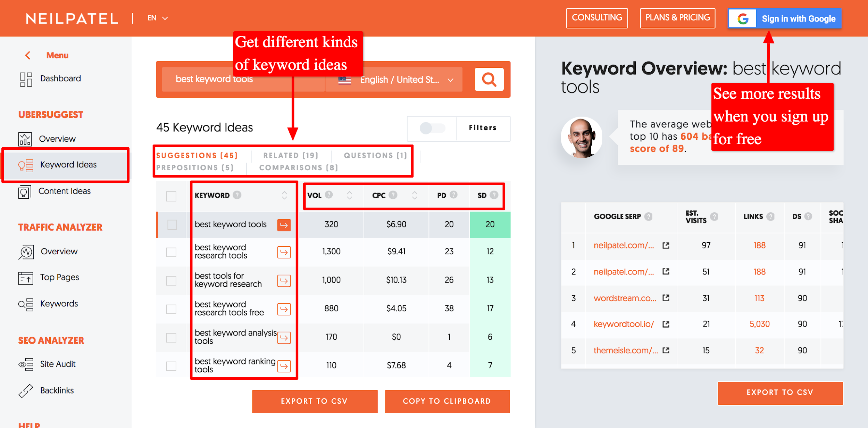Open Dashboard in the sidebar menu

point(60,79)
